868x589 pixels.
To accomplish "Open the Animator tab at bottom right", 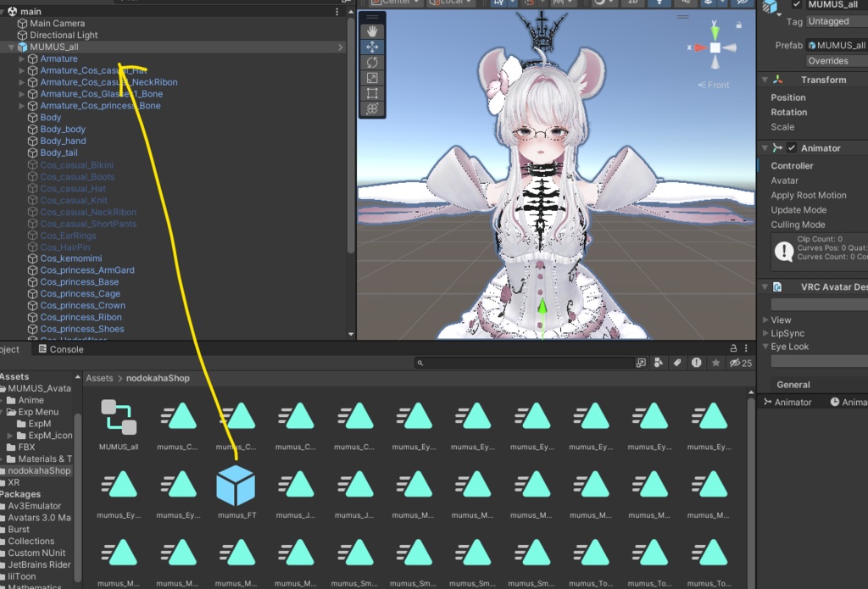I will click(x=789, y=402).
